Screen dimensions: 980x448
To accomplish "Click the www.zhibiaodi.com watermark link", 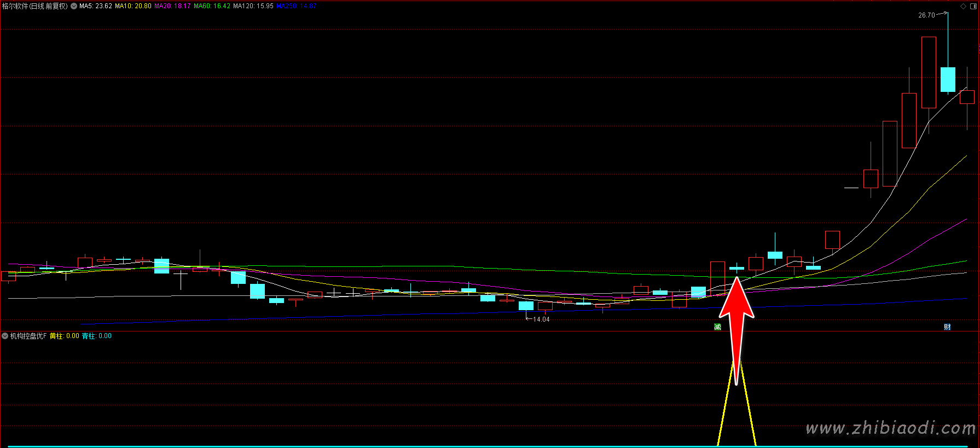I will click(x=890, y=428).
